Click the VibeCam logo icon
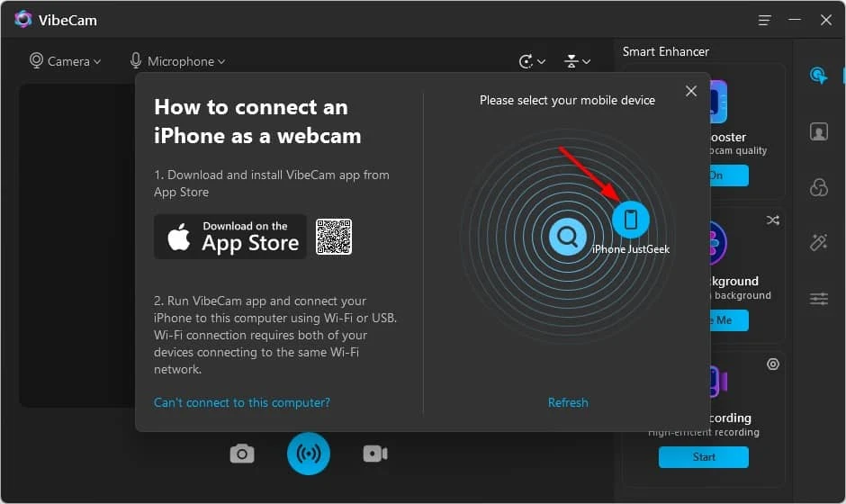Image resolution: width=846 pixels, height=504 pixels. 23,20
